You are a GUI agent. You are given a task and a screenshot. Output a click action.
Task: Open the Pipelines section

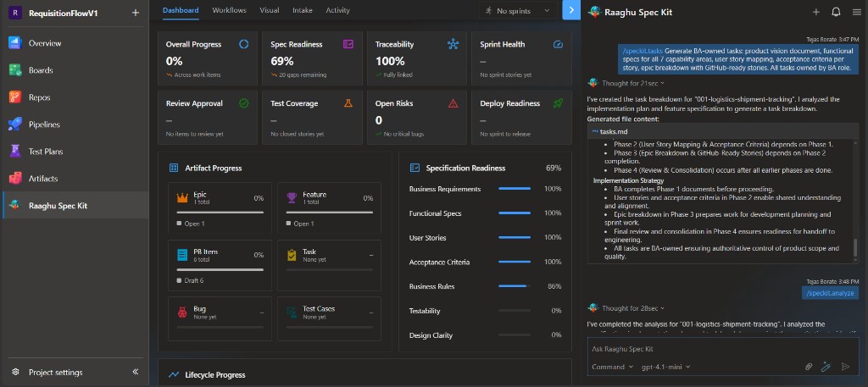pyautogui.click(x=75, y=124)
